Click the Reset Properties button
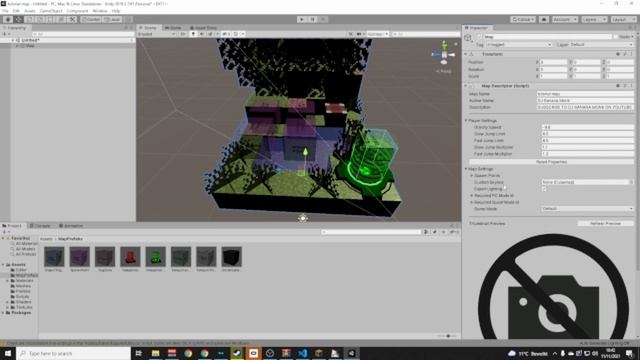Image resolution: width=640 pixels, height=360 pixels. coord(551,162)
